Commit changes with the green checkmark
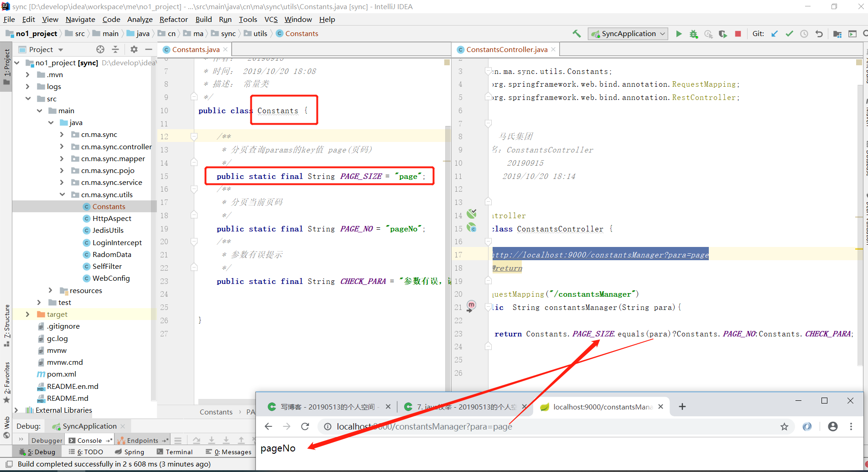 point(789,34)
